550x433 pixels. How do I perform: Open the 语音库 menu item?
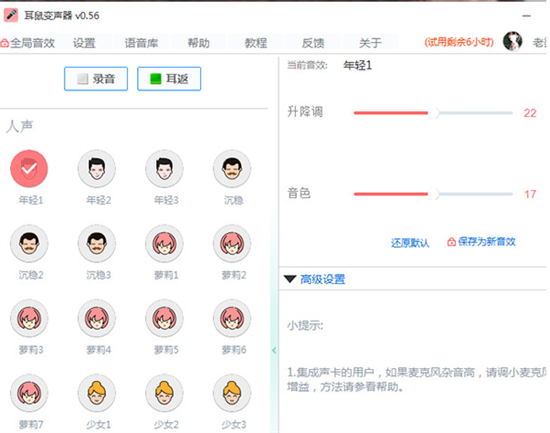point(141,43)
